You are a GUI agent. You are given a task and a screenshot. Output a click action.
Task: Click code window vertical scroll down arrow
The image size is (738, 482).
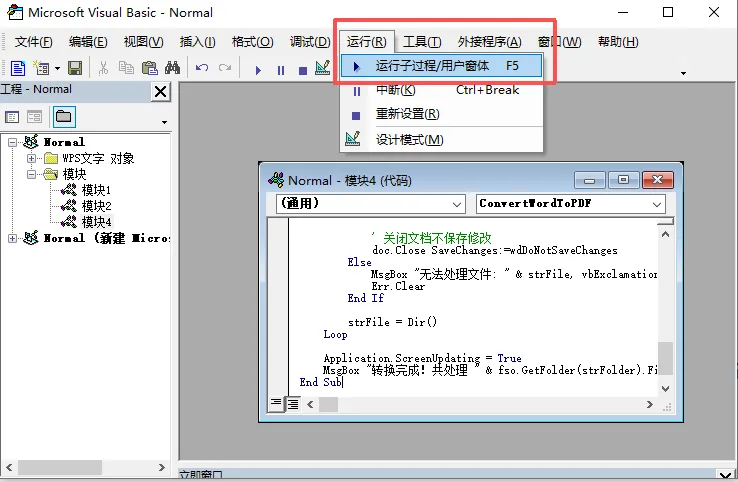click(666, 388)
